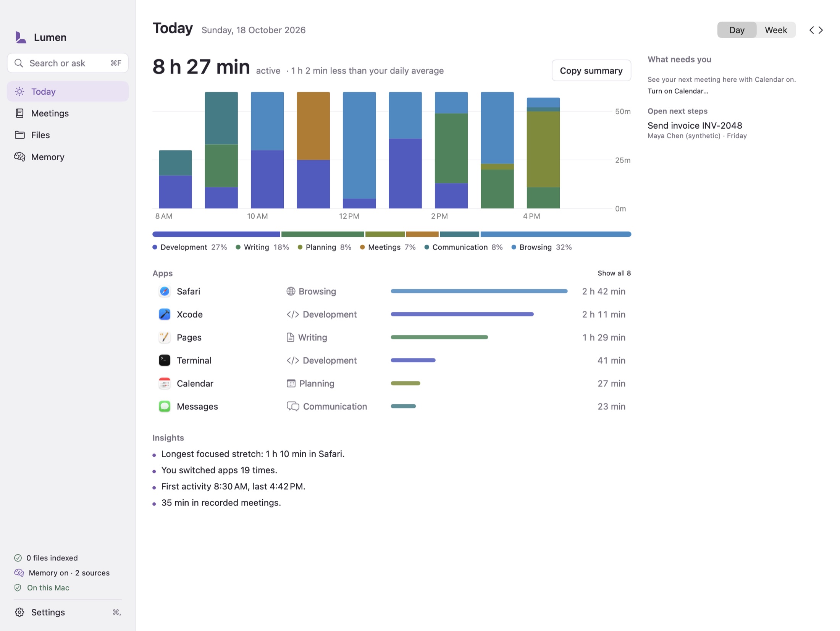Click the Lumen logo icon

coord(21,37)
